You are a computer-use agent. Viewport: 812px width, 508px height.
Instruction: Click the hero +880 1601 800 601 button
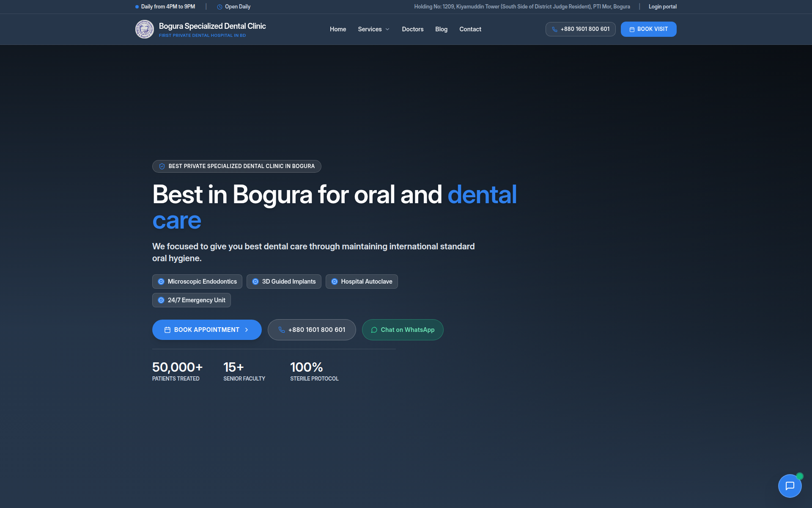click(x=312, y=330)
